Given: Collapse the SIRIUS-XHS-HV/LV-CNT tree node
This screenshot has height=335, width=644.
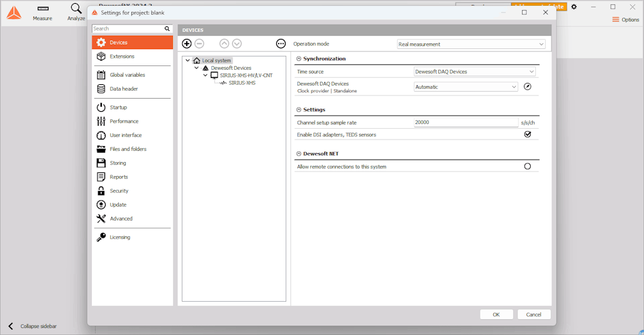Looking at the screenshot, I should point(206,75).
